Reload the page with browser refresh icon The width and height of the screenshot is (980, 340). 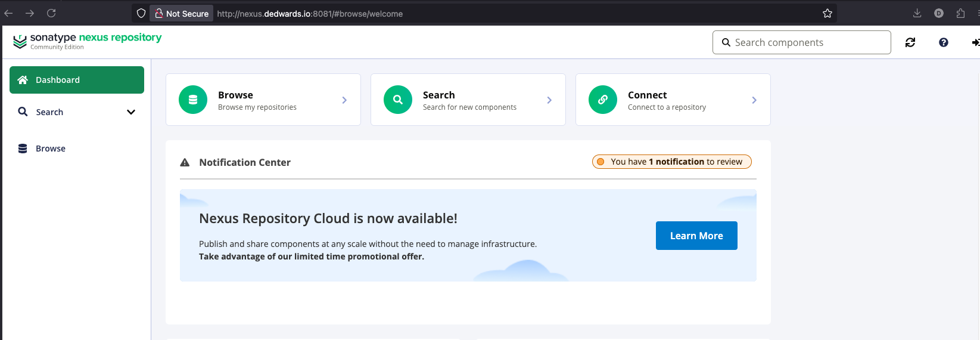point(51,13)
